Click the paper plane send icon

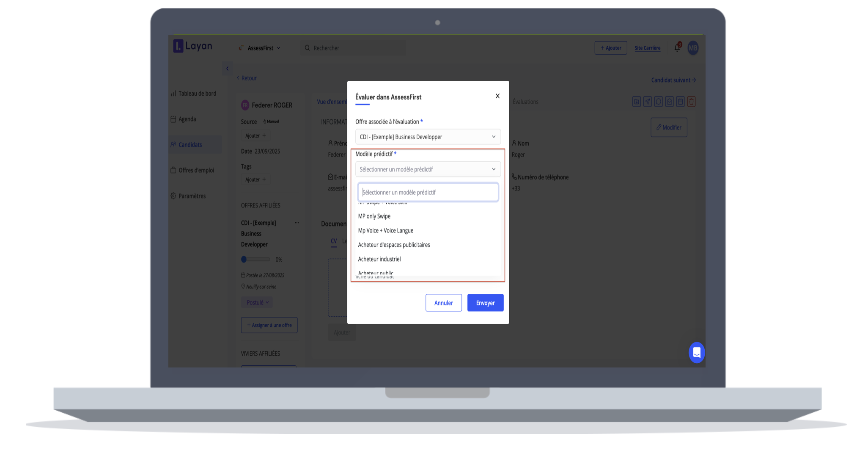tap(648, 102)
